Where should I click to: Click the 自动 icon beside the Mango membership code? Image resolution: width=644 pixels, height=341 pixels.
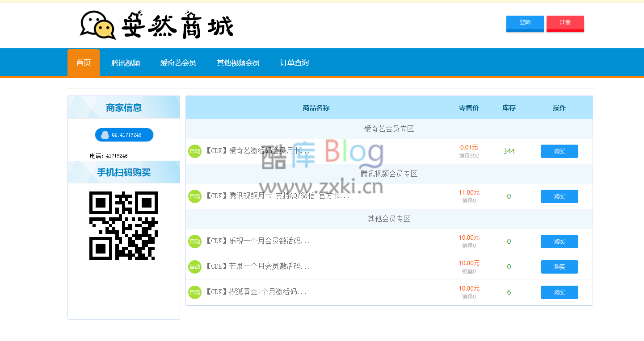click(195, 266)
